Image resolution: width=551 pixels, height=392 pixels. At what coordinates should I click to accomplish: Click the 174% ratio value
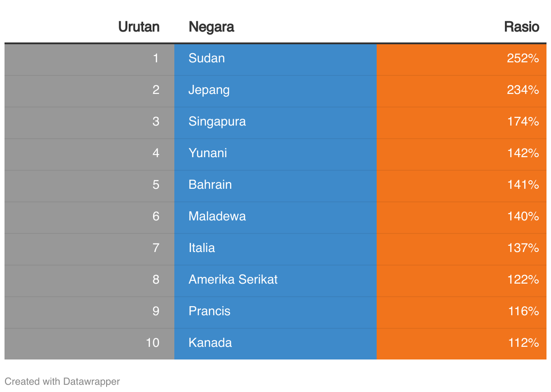coord(523,121)
